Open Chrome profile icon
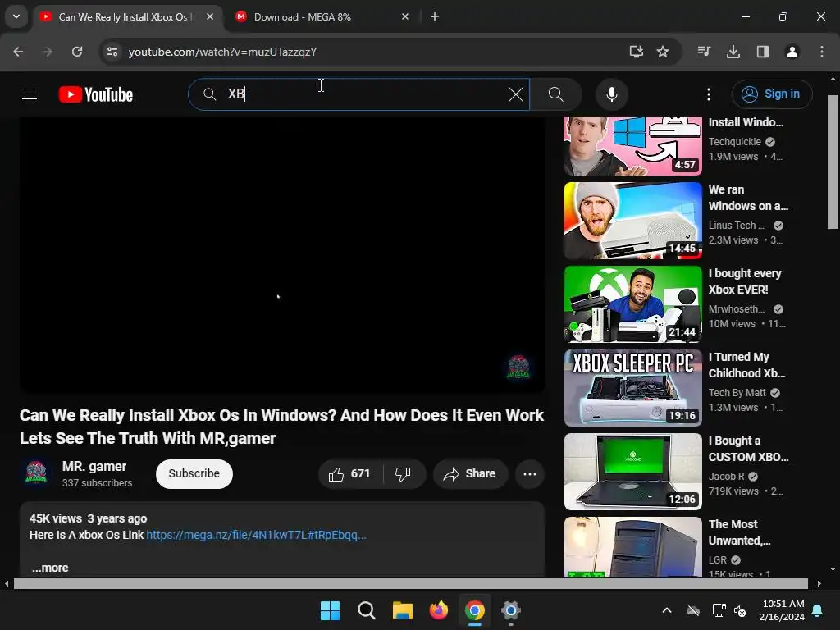This screenshot has width=840, height=630. pyautogui.click(x=792, y=52)
